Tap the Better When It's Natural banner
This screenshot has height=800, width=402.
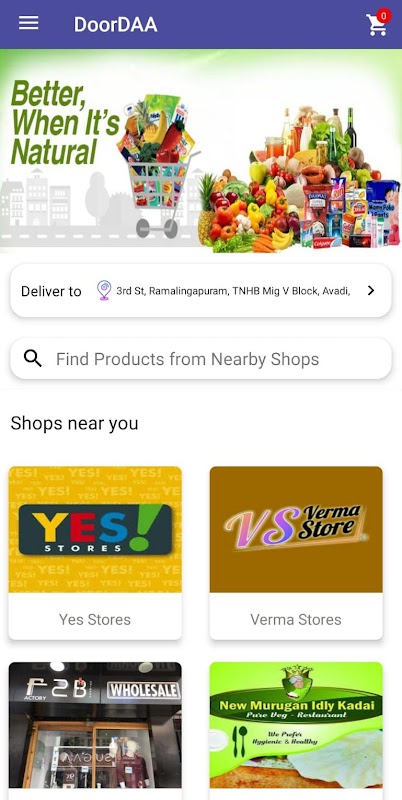[201, 151]
